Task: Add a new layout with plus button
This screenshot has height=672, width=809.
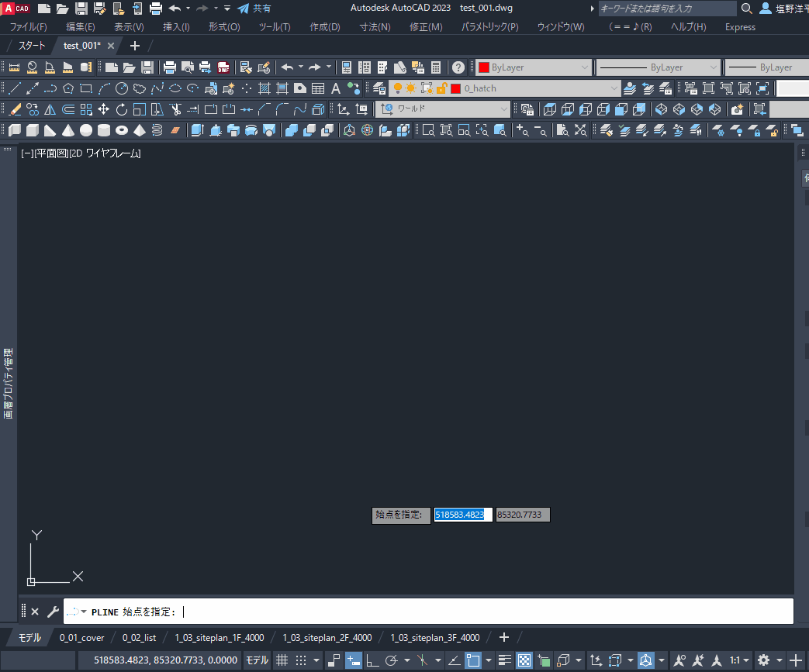Action: [x=504, y=637]
